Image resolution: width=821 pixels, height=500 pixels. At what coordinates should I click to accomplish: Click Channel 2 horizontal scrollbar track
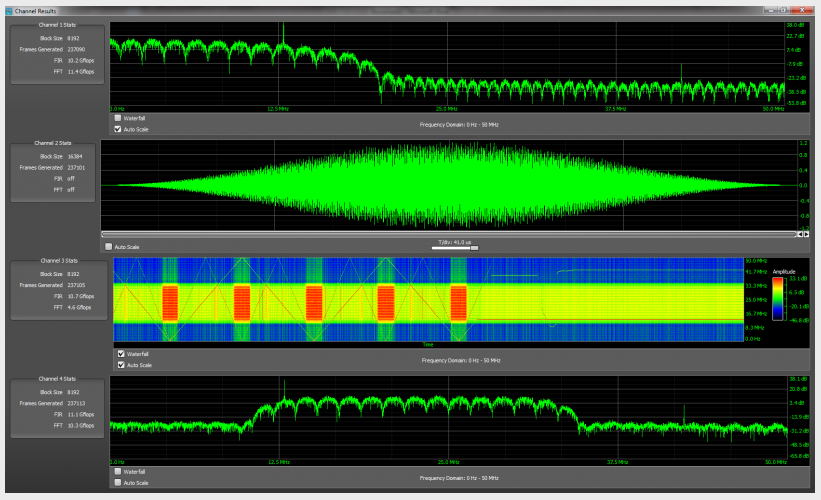point(450,234)
